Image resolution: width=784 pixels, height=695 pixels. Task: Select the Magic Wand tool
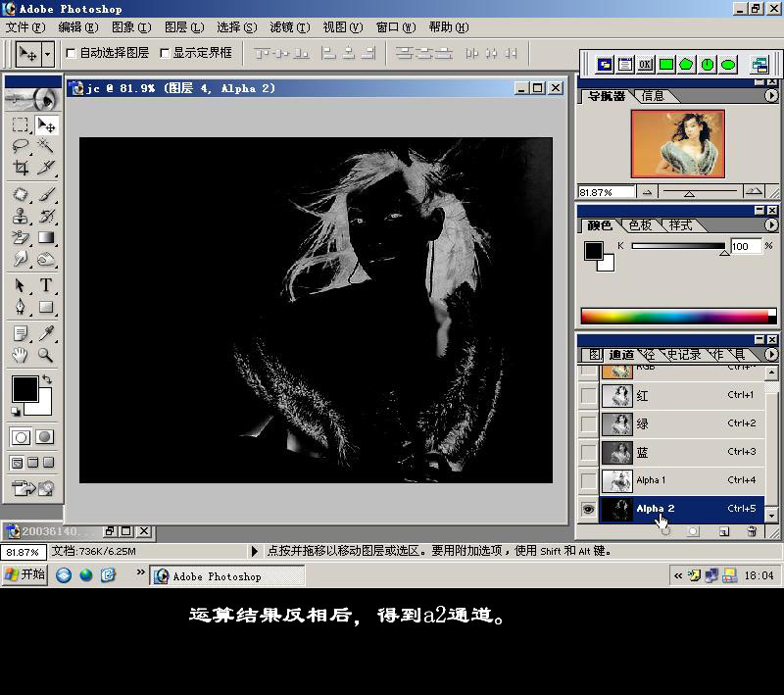46,146
